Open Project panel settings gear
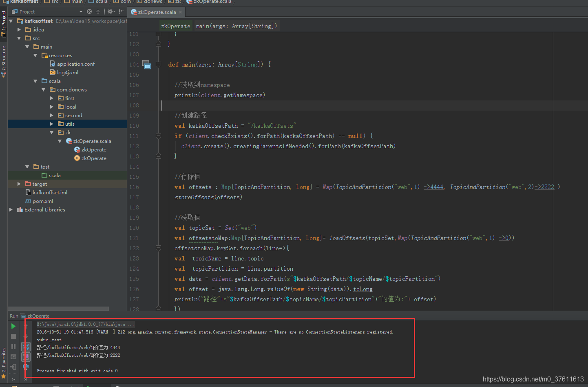This screenshot has width=588, height=387. tap(111, 12)
